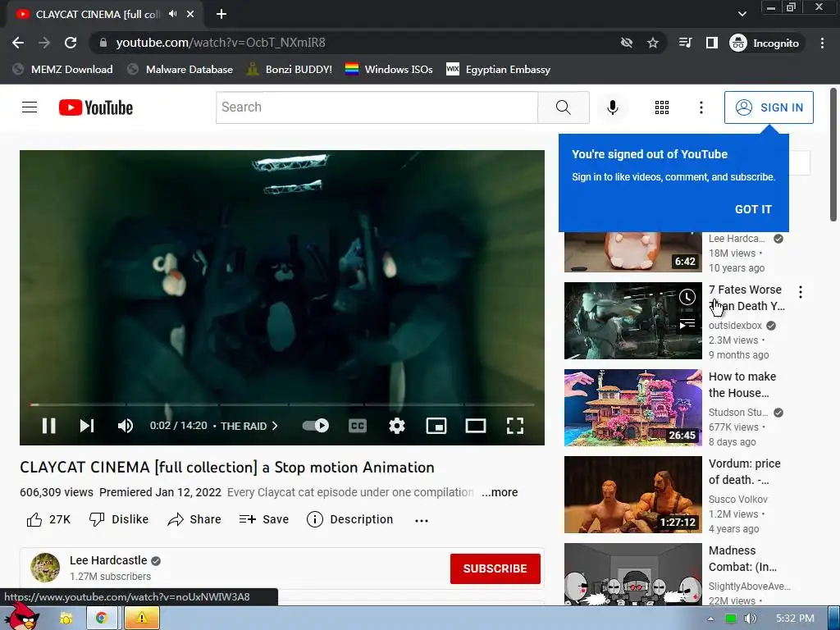The image size is (840, 630).
Task: Enter fullscreen video mode
Action: [515, 426]
